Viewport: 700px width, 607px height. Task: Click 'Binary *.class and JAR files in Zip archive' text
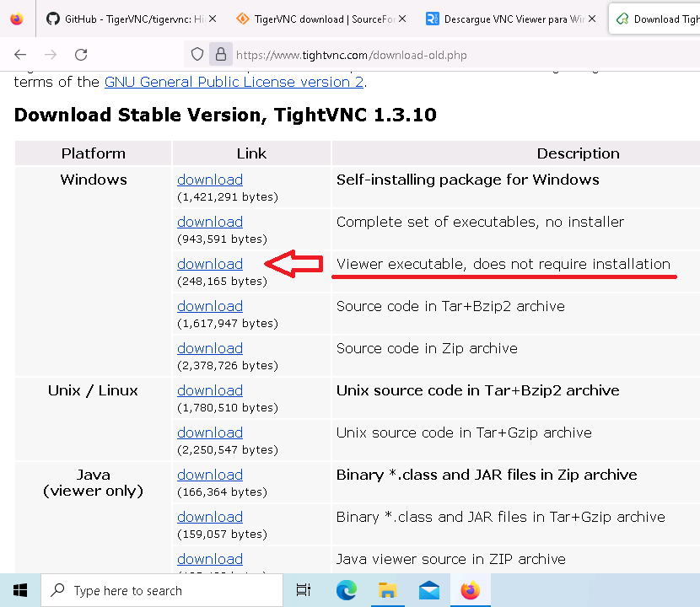(x=487, y=475)
